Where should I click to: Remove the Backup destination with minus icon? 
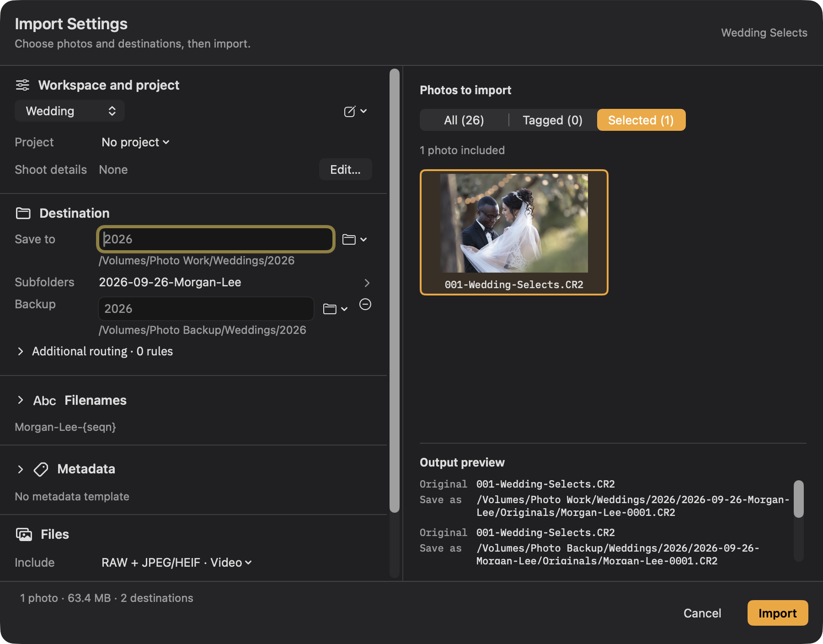point(365,304)
